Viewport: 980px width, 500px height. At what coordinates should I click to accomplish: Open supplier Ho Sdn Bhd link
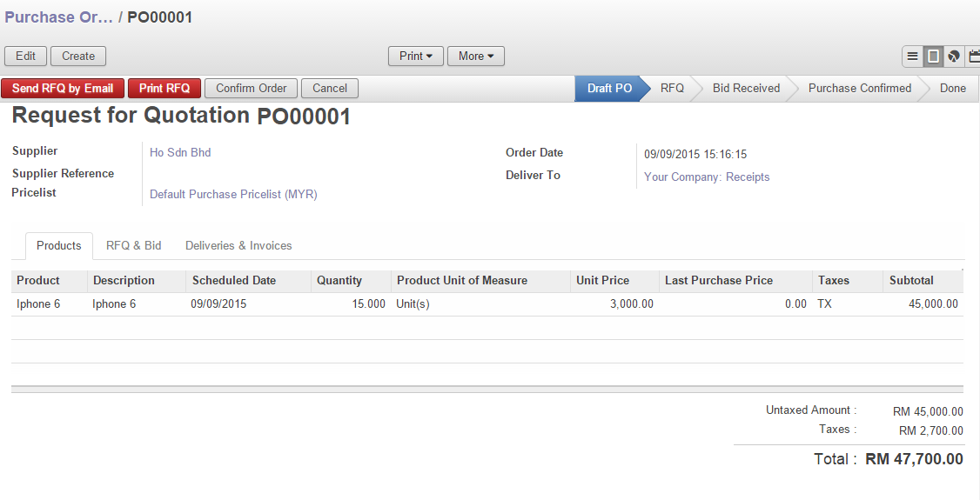[x=180, y=153]
